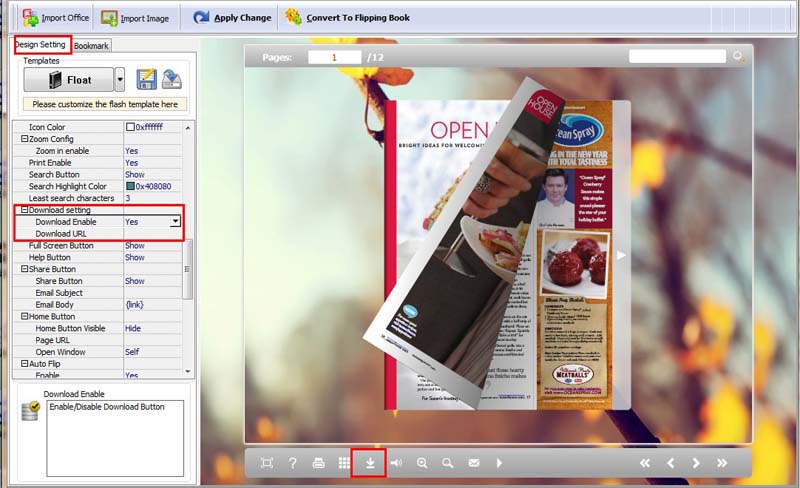The image size is (800, 488).
Task: Click the flipbook search text box
Action: [677, 56]
